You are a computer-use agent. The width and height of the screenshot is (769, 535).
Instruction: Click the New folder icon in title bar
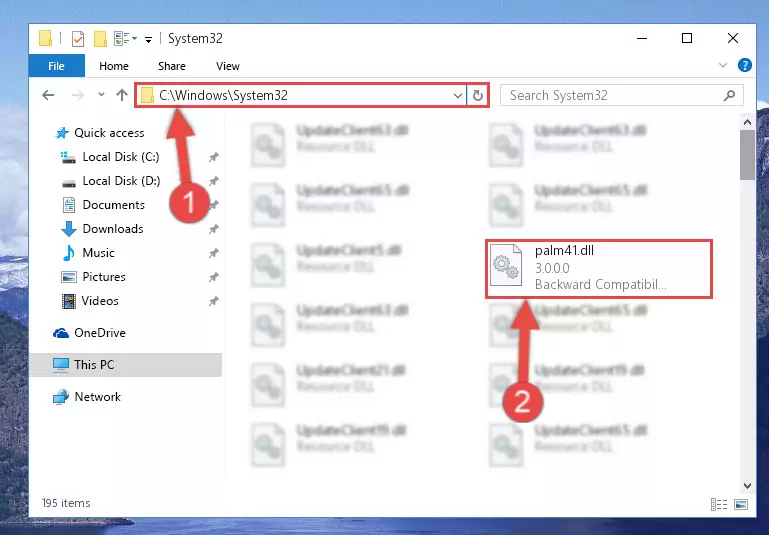pos(100,38)
